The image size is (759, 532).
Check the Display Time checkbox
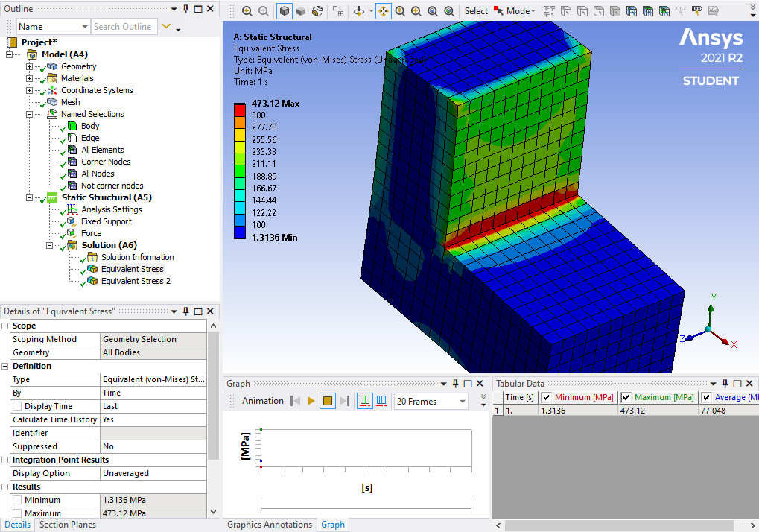pyautogui.click(x=17, y=406)
